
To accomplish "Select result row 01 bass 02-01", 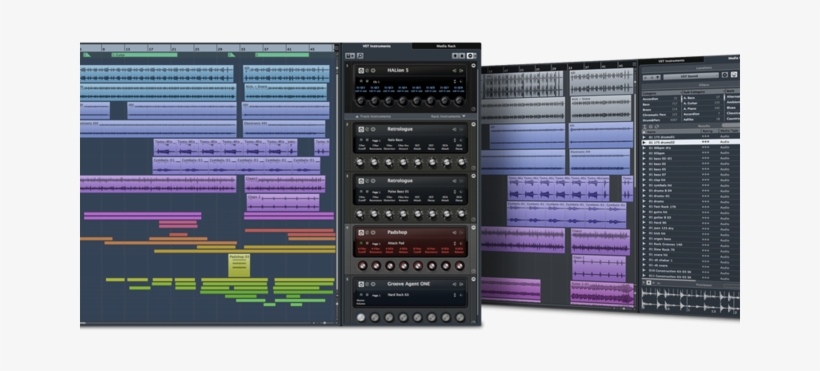I will [x=690, y=159].
